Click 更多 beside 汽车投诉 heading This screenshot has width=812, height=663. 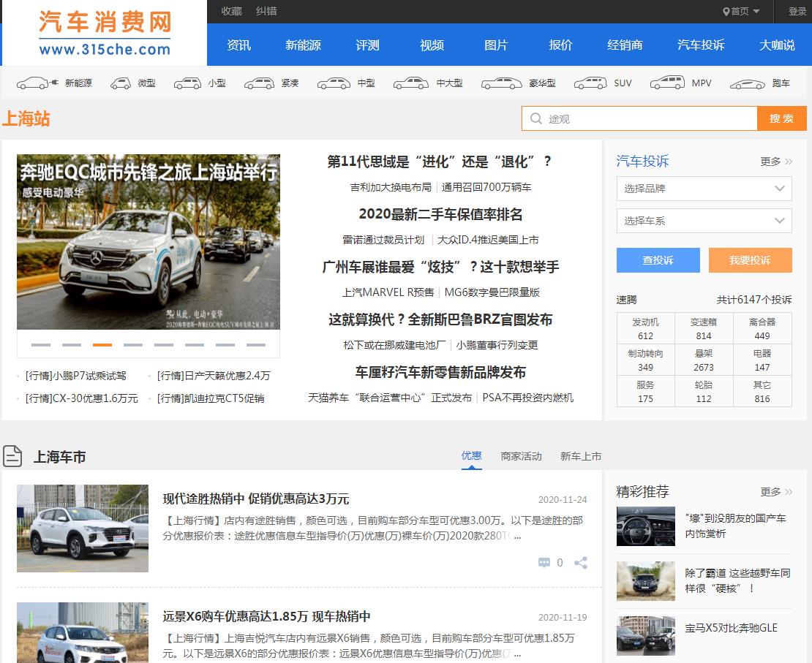[775, 162]
